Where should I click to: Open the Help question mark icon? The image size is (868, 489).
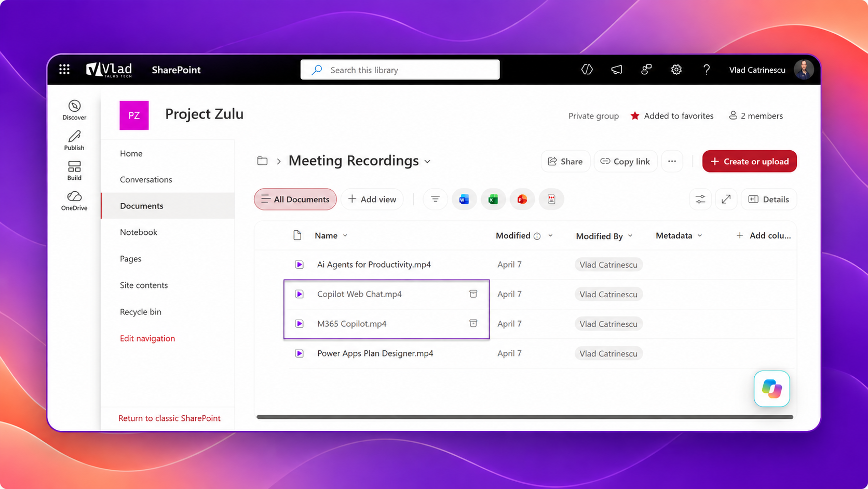706,70
